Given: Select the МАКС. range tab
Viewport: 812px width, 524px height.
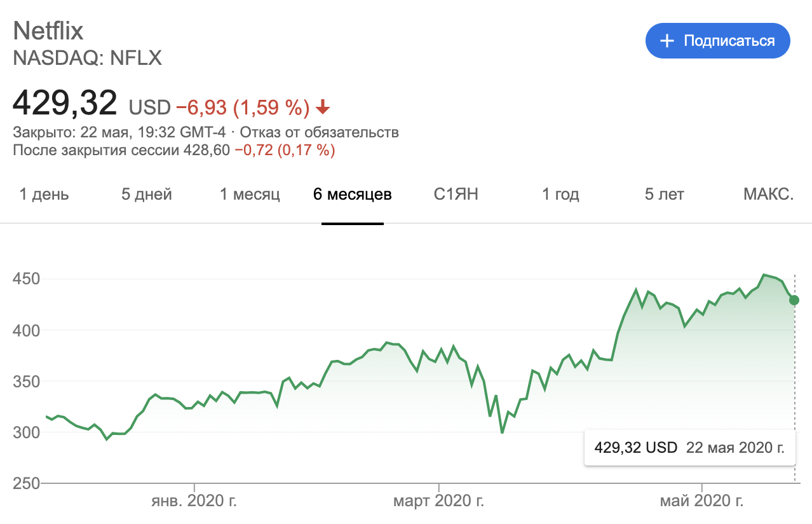Looking at the screenshot, I should coord(768,195).
